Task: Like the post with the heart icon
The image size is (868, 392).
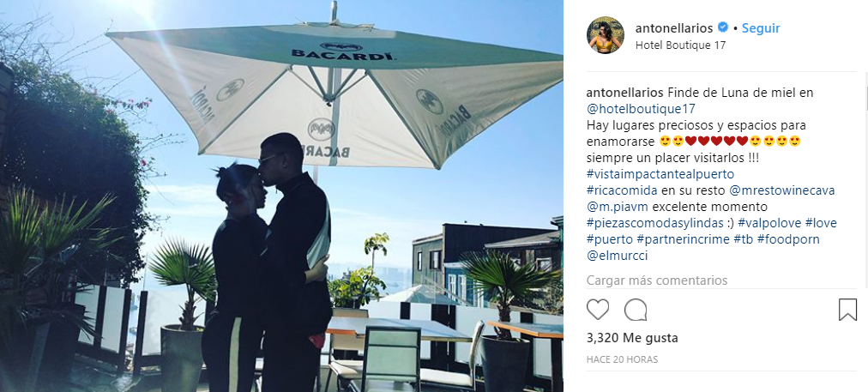Action: coord(598,310)
